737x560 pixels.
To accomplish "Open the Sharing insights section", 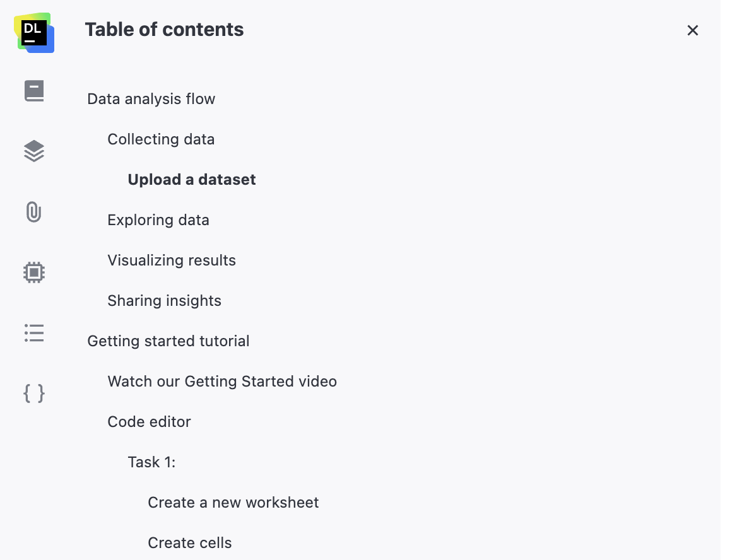I will coord(164,300).
